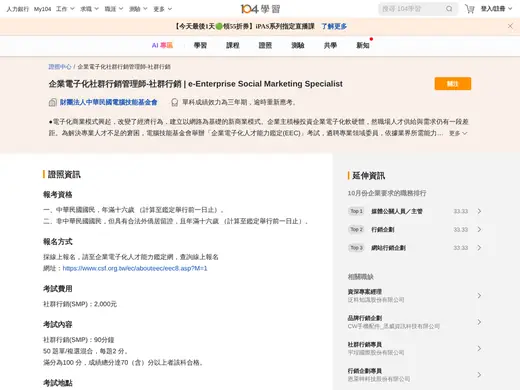The width and height of the screenshot is (520, 390).
Task: Click the search magnifier icon
Action: [x=449, y=9]
